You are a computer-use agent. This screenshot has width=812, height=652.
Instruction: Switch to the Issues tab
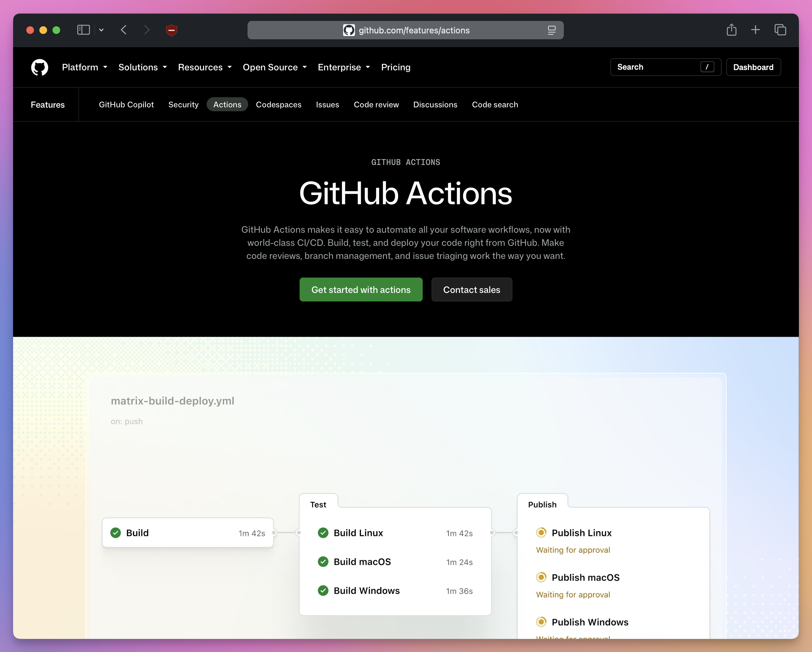327,105
